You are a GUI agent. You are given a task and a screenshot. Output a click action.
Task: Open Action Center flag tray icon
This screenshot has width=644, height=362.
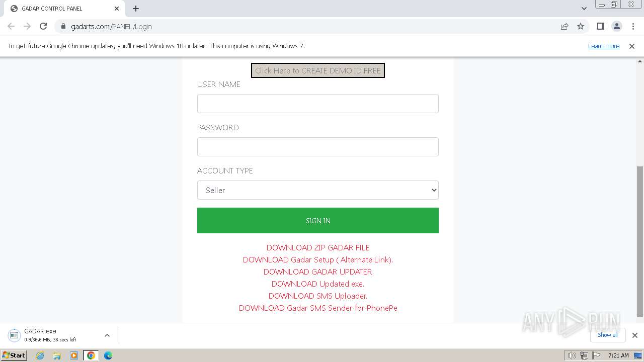coord(596,355)
